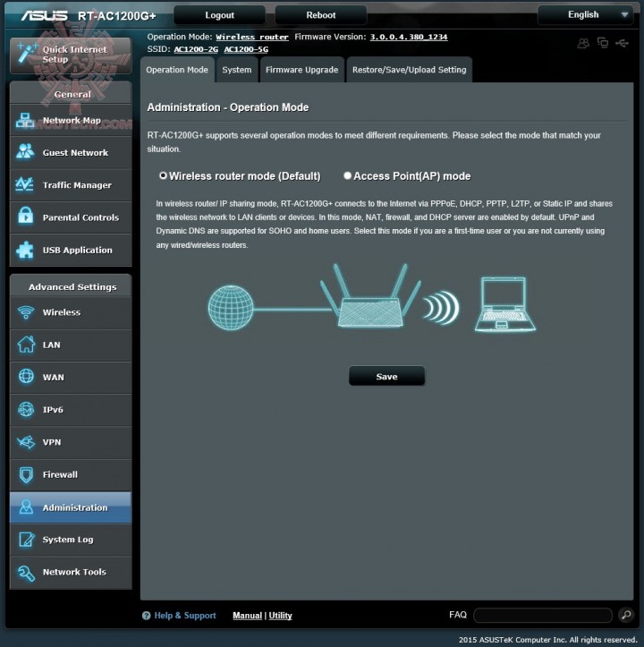The image size is (644, 647).
Task: Click the Firewall shield icon
Action: [x=26, y=474]
